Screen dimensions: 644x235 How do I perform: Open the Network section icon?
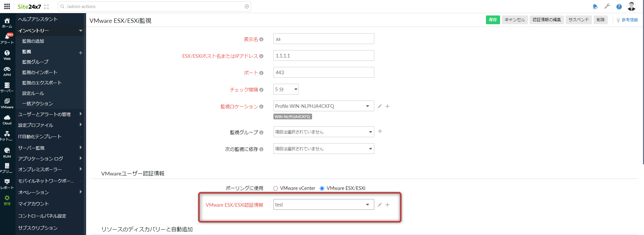(x=7, y=136)
